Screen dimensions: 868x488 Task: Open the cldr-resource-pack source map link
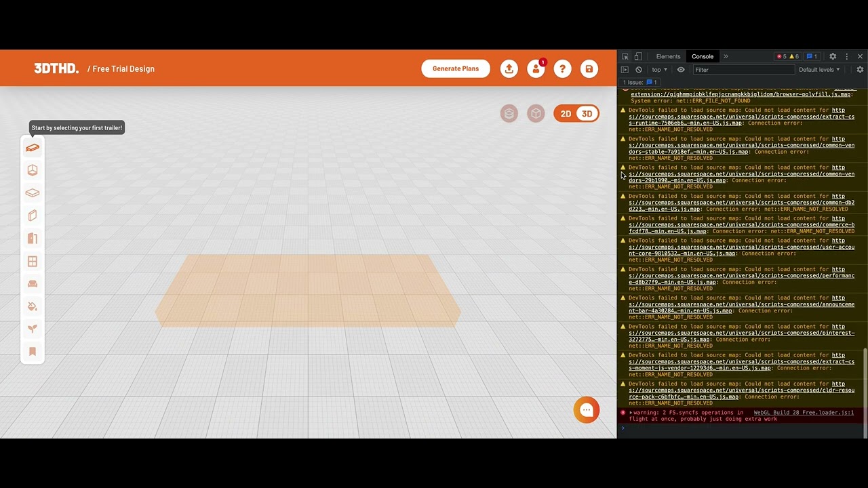click(741, 390)
